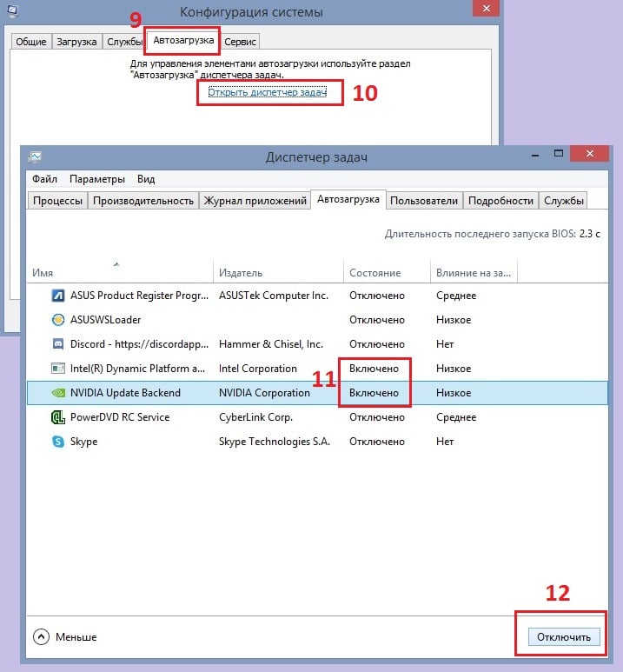Click the CyberLink Corp. publisher cell

pos(255,417)
